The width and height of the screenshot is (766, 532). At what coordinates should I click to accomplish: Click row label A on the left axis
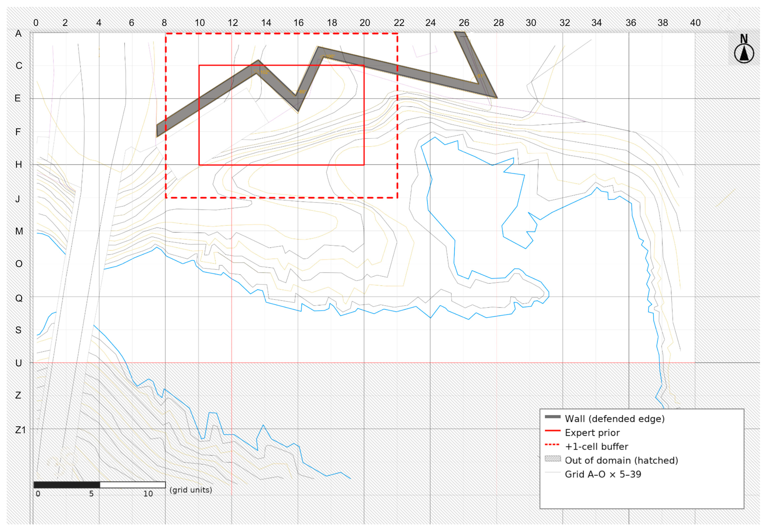click(18, 33)
